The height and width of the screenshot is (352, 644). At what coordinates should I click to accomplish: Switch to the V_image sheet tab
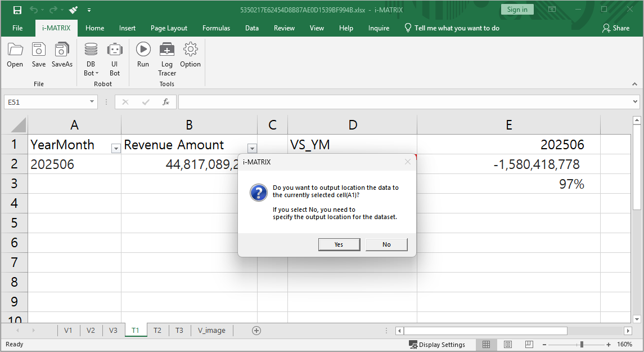(211, 331)
